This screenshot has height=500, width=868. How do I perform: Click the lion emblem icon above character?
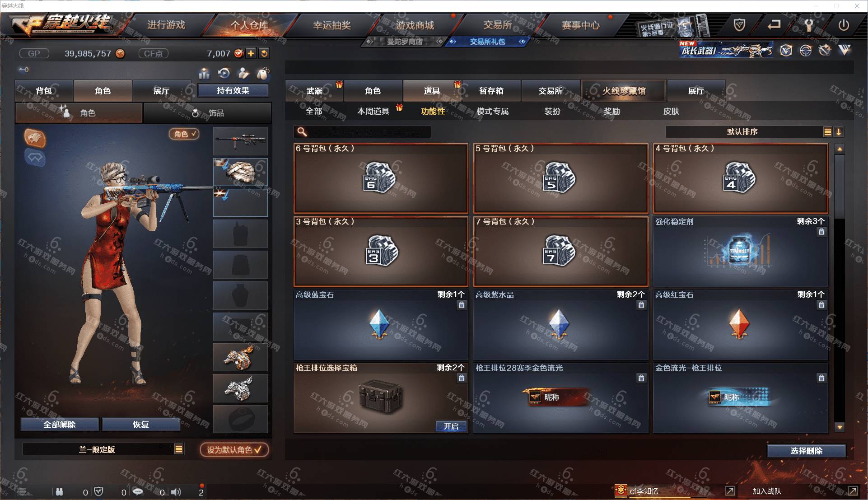point(35,138)
